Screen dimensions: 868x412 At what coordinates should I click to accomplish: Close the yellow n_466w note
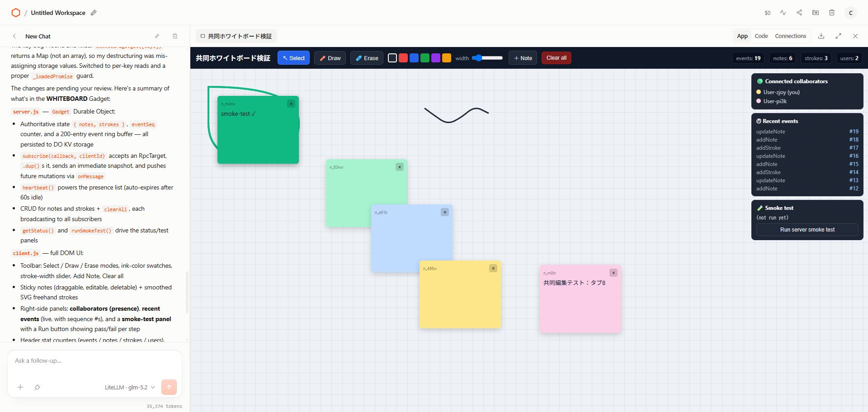[493, 268]
